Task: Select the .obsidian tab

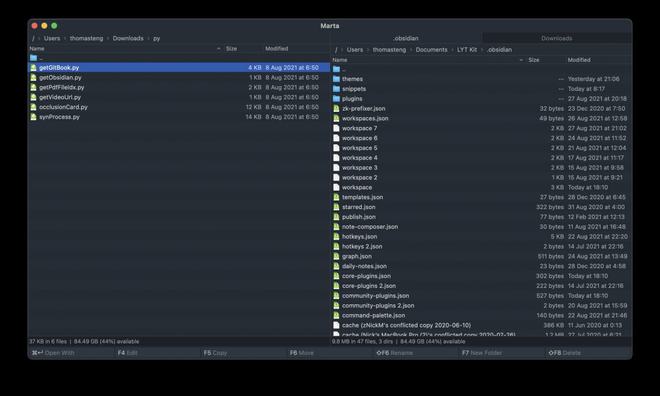Action: (406, 38)
